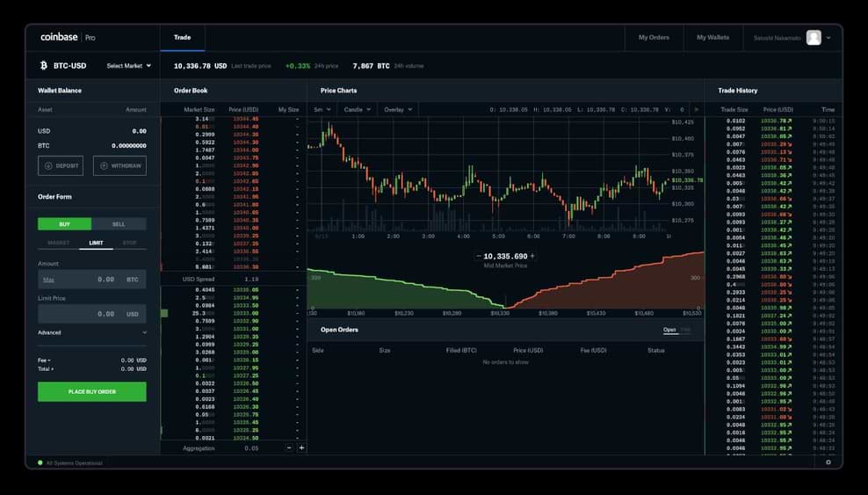This screenshot has width=868, height=495.
Task: Click the Bitcoin icon beside BTC-USD
Action: pyautogui.click(x=44, y=65)
